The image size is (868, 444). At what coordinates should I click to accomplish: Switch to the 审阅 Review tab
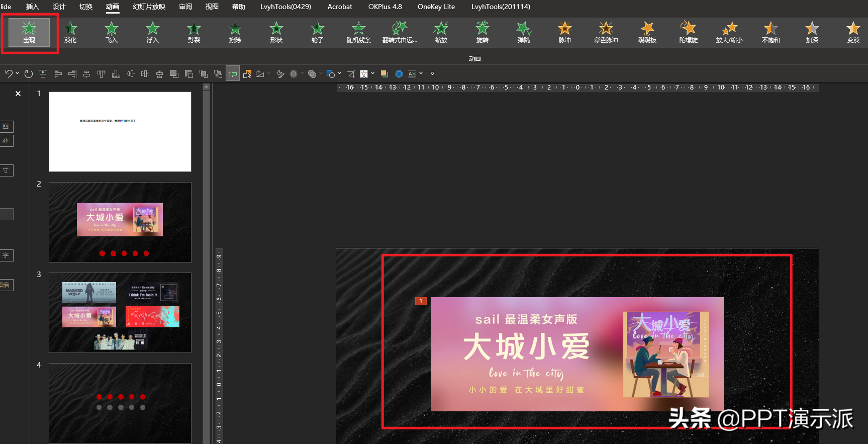[185, 7]
